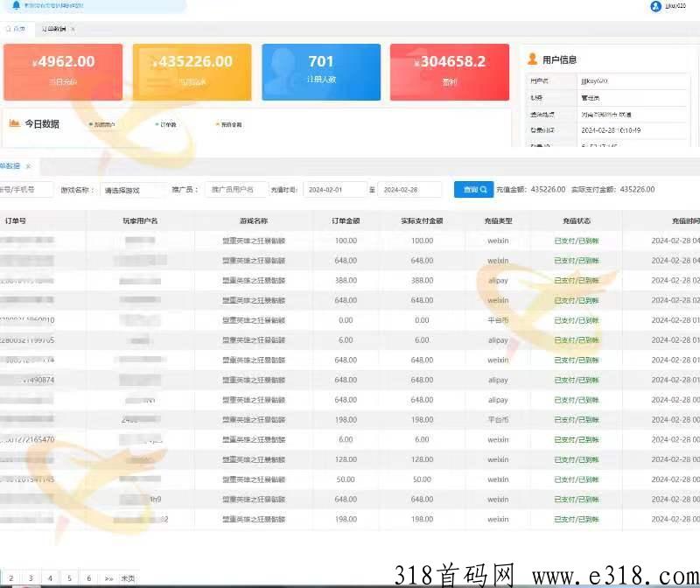Close the order data tab at top
700x588 pixels.
[73, 29]
